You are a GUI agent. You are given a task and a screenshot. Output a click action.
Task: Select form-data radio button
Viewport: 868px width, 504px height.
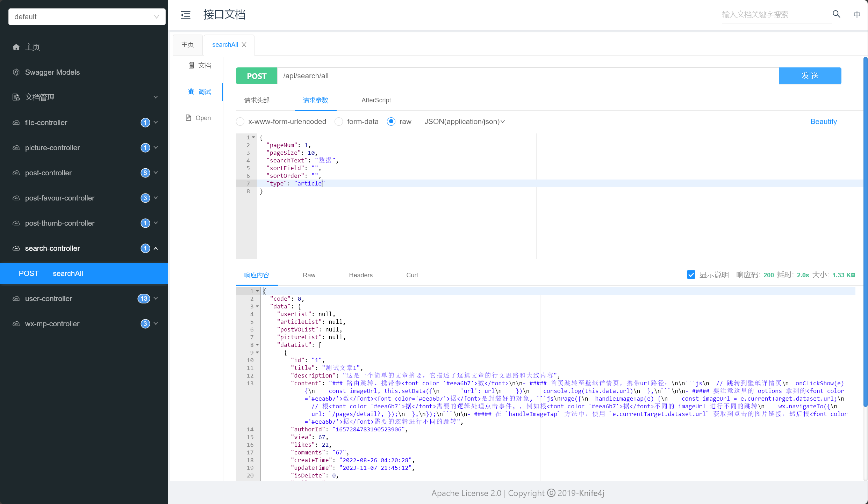[x=339, y=122]
